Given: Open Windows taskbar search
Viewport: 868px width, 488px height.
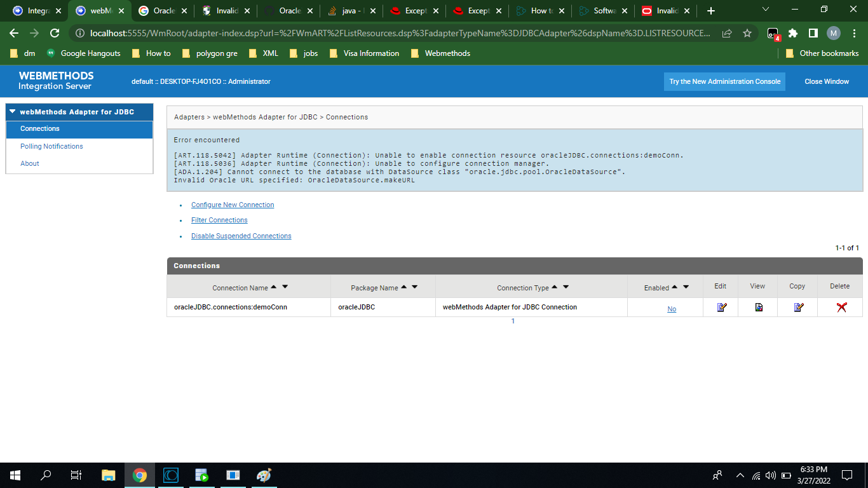Looking at the screenshot, I should point(46,475).
